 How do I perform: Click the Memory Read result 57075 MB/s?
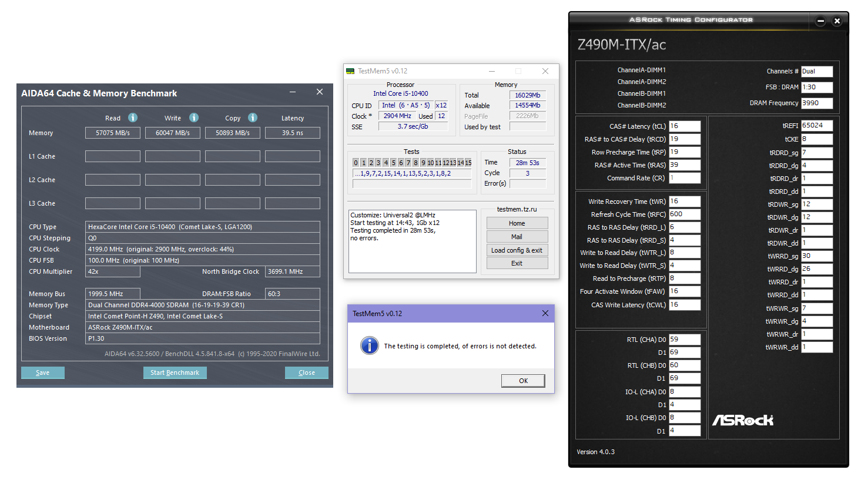113,133
